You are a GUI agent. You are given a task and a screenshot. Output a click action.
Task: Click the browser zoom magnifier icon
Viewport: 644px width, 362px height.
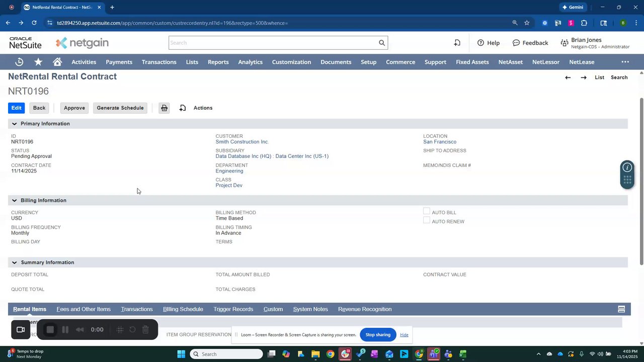515,23
